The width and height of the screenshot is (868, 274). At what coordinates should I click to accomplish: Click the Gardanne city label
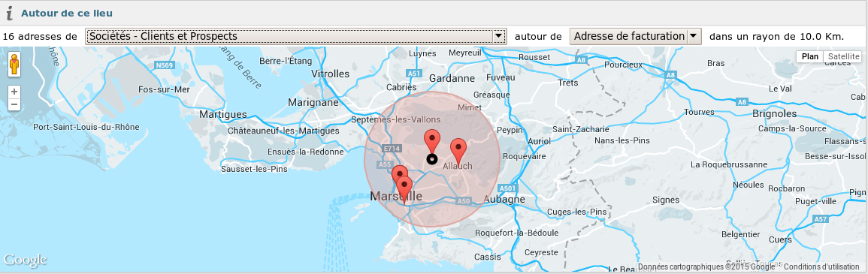tap(452, 78)
